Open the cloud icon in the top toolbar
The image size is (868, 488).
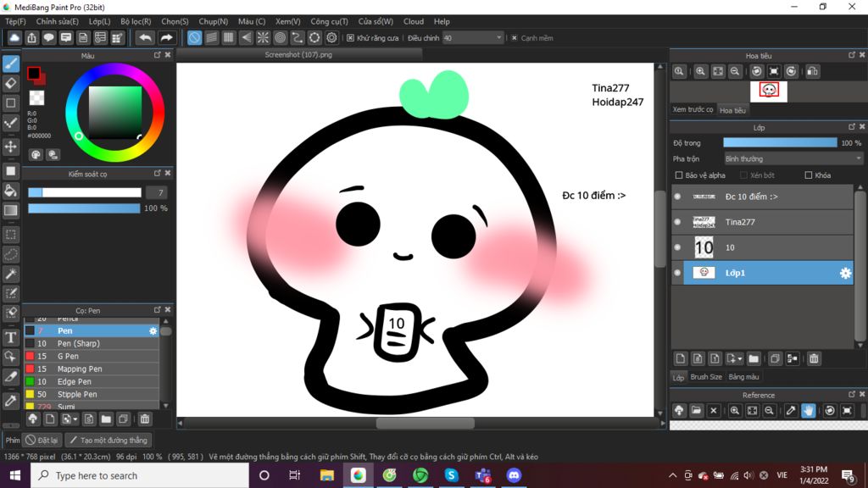tap(14, 37)
